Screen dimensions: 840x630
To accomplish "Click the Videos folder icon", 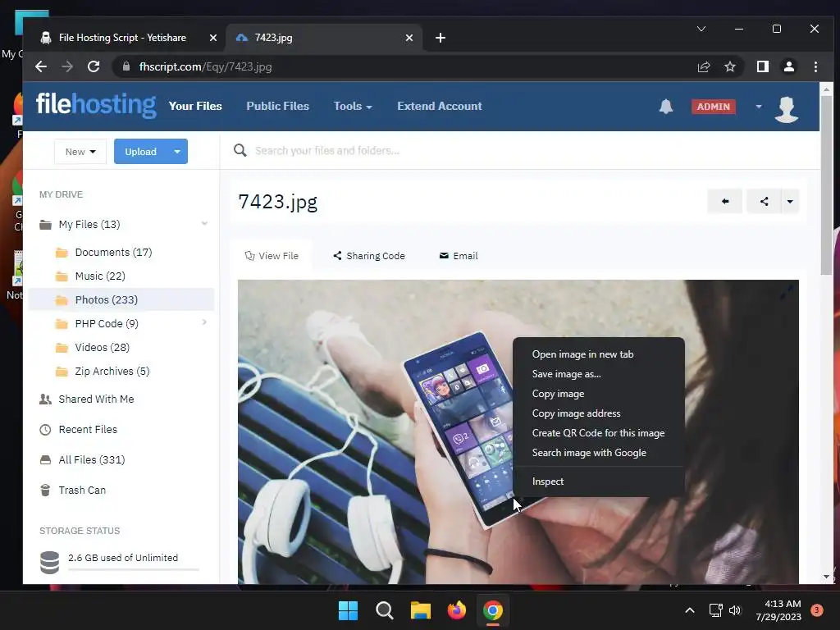I will coord(62,348).
